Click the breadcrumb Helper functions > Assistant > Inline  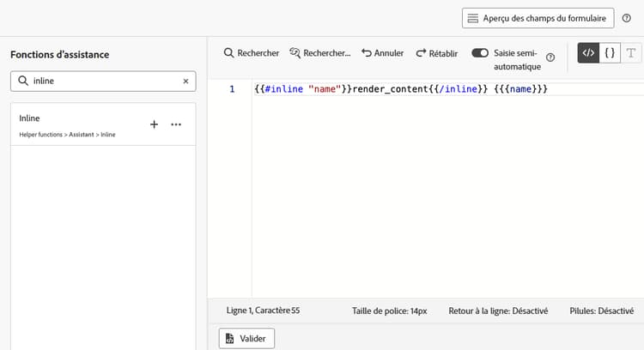[x=67, y=135]
